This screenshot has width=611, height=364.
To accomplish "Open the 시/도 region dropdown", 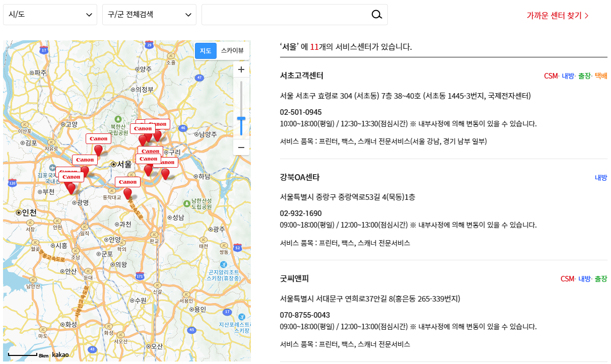I will (x=49, y=14).
